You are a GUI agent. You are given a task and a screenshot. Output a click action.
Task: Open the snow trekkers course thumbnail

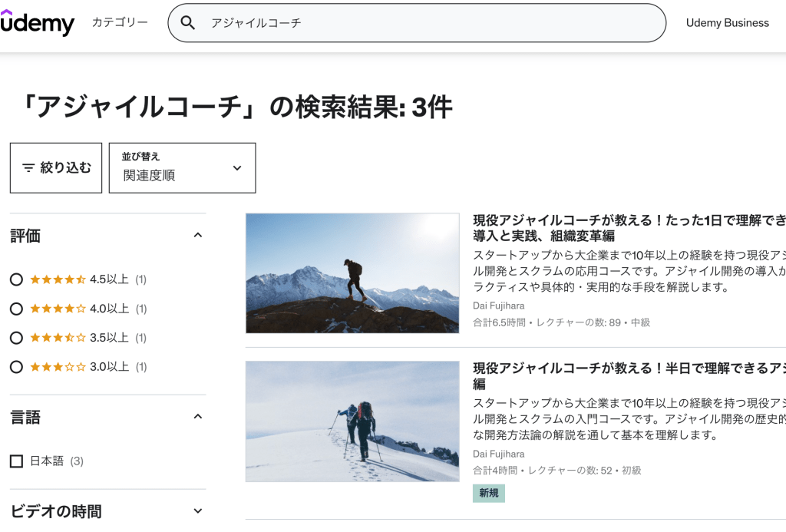click(352, 421)
